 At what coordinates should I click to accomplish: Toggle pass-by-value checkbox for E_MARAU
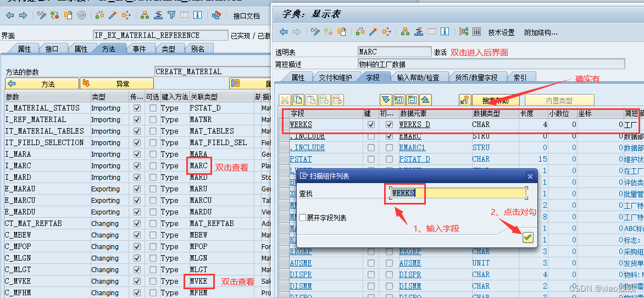(137, 189)
